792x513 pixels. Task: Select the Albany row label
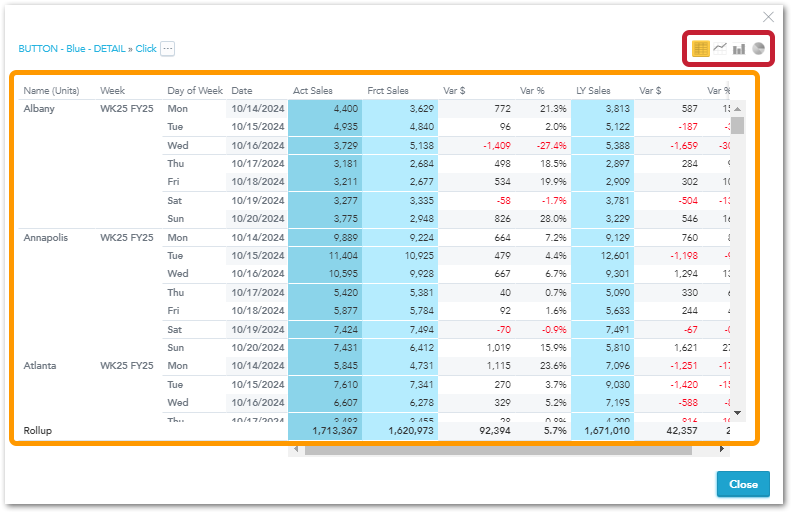(x=39, y=108)
